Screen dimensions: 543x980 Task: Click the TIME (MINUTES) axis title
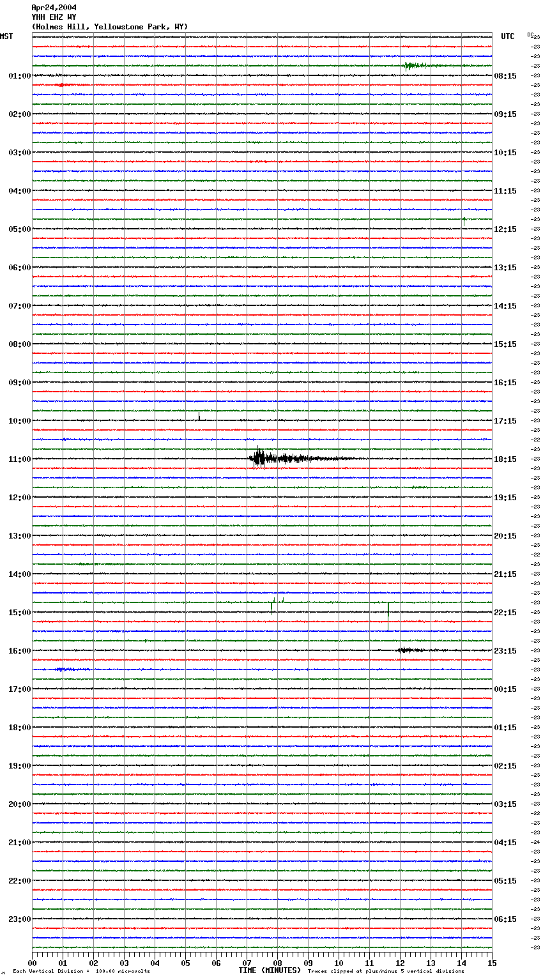[x=270, y=970]
